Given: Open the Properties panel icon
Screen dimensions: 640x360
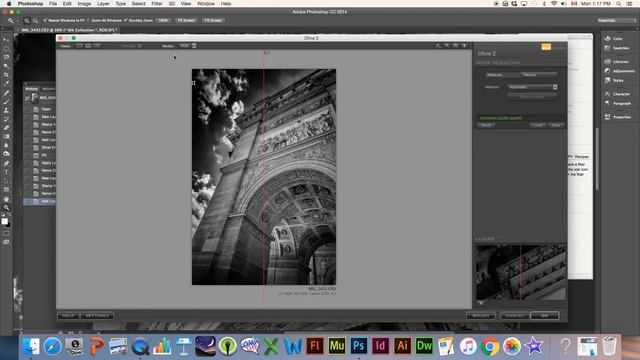Looking at the screenshot, I should click(x=607, y=117).
